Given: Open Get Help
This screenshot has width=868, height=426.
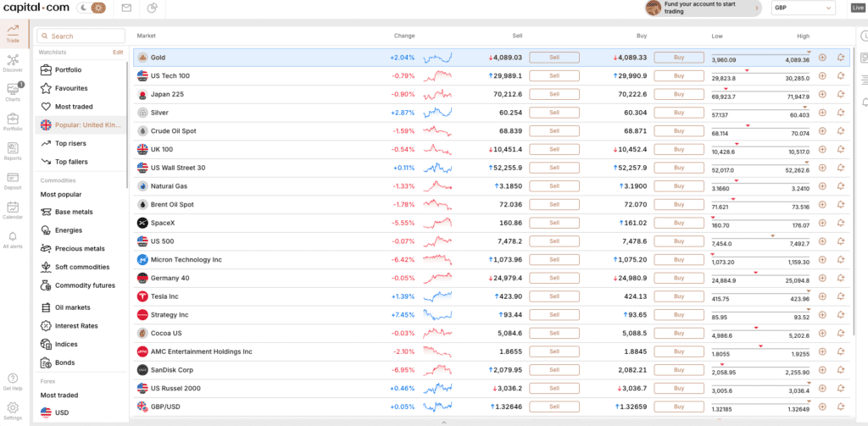Looking at the screenshot, I should coord(13,382).
